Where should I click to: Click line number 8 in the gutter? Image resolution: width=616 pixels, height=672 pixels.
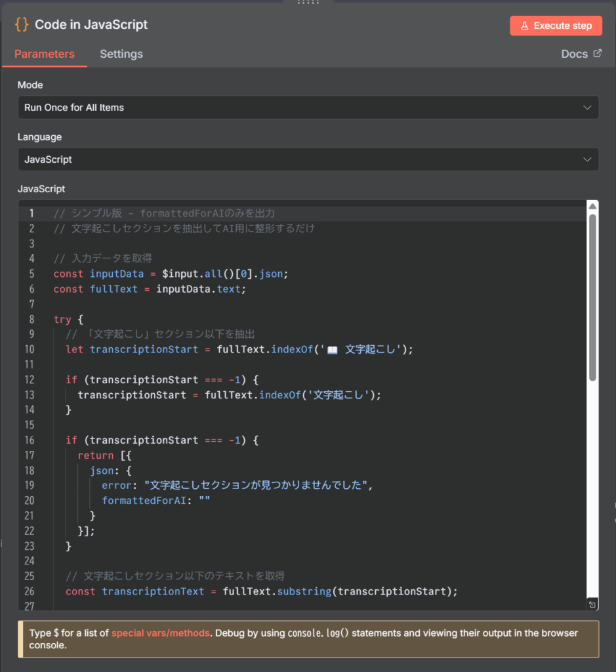click(30, 320)
